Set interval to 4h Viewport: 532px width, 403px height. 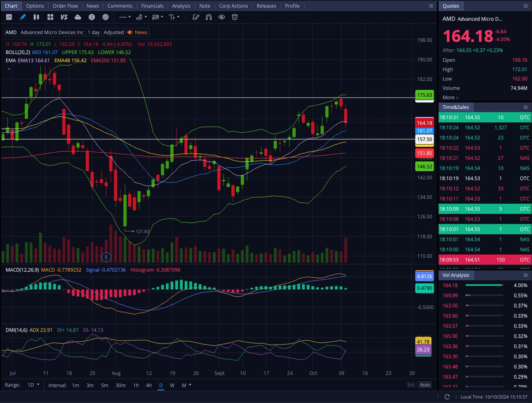pyautogui.click(x=149, y=385)
